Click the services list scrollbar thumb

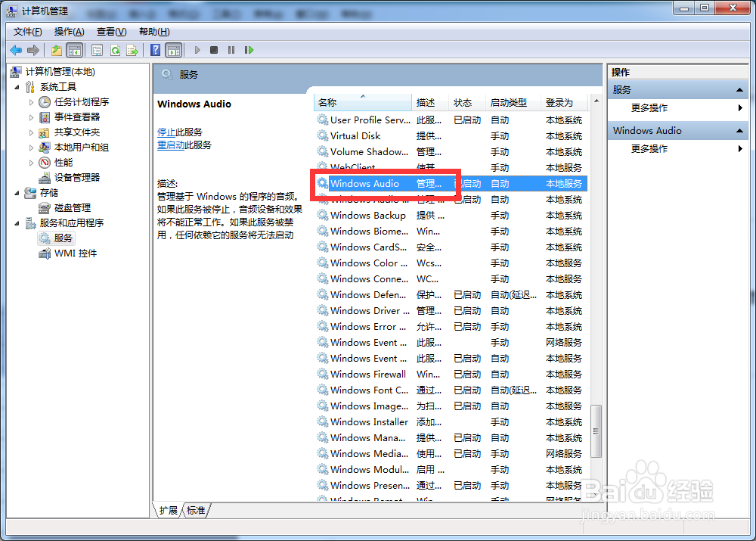596,431
